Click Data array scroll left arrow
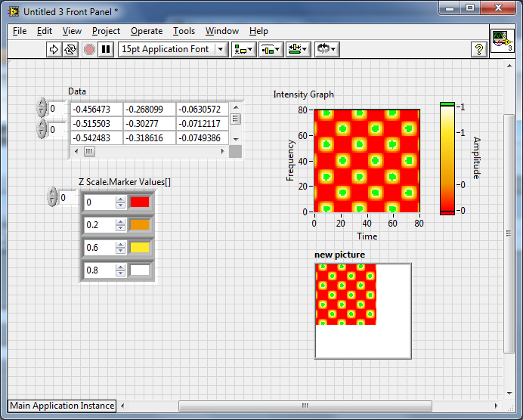Image resolution: width=523 pixels, height=420 pixels. 76,151
